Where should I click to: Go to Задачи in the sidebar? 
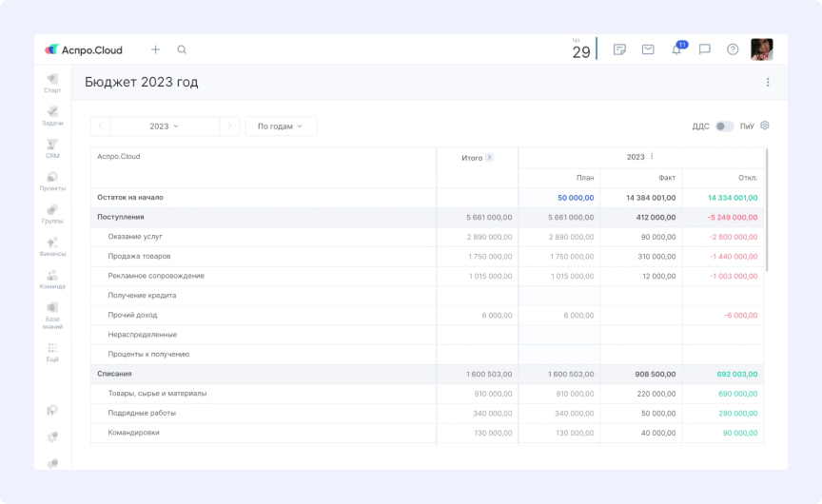coord(52,116)
